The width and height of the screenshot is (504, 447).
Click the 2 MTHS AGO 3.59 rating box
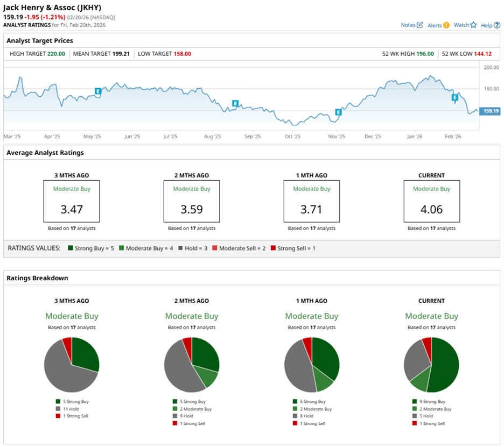[x=192, y=201]
